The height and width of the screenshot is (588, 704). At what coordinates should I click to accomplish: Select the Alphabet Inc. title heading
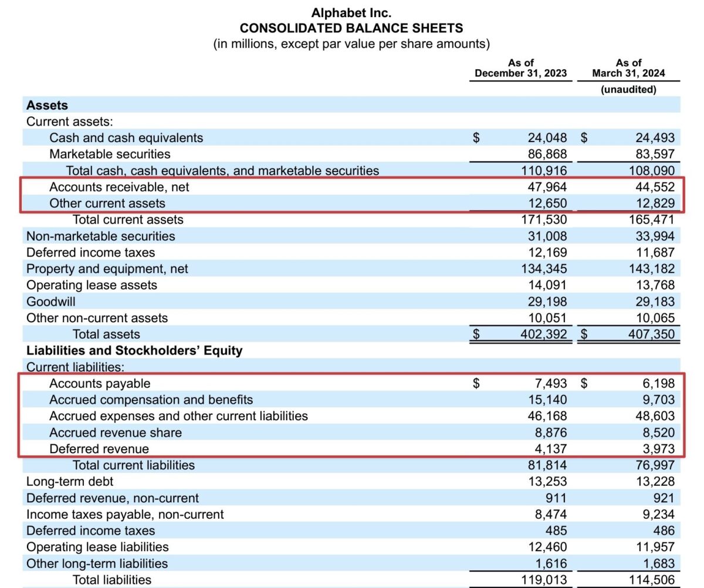[350, 12]
